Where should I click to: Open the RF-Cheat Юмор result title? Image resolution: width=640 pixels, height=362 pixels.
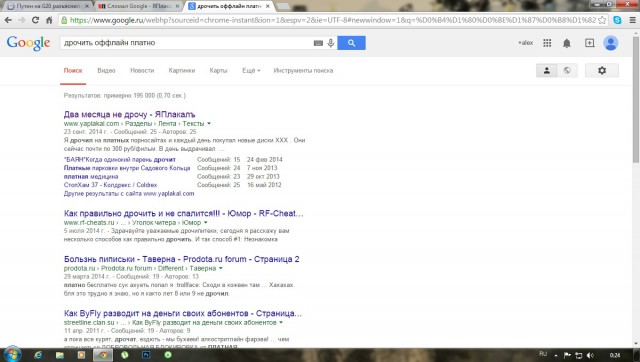point(184,213)
